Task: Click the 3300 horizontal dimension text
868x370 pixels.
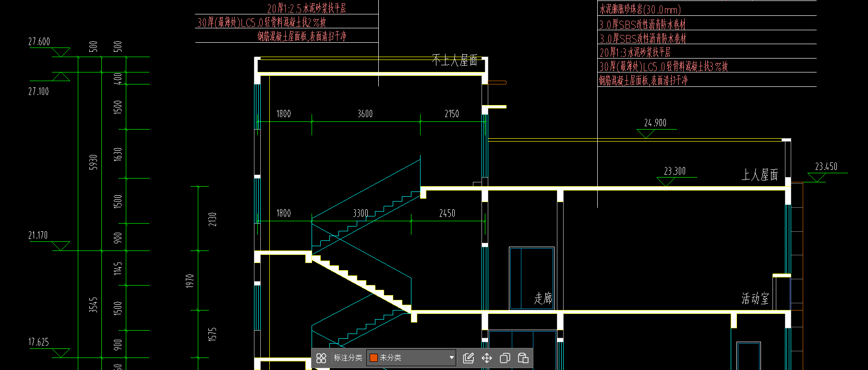Action: tap(361, 213)
